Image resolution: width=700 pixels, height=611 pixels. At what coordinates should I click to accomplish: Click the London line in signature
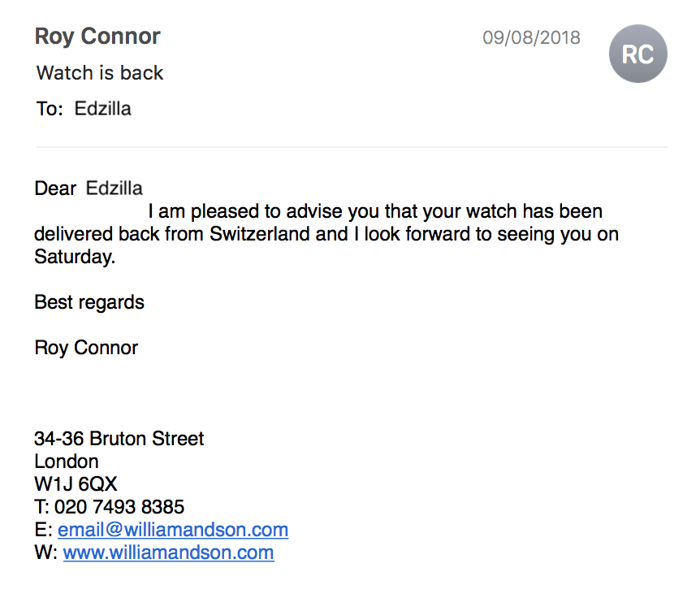pyautogui.click(x=67, y=461)
